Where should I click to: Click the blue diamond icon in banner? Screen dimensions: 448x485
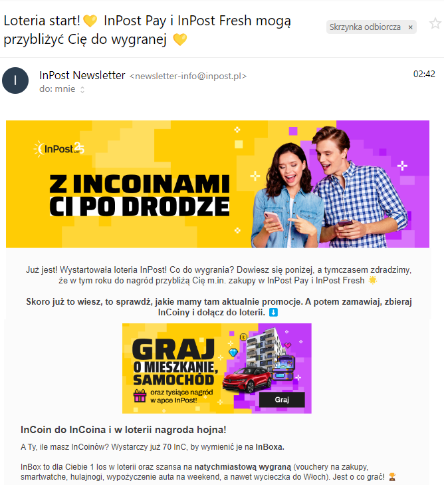[x=233, y=353]
